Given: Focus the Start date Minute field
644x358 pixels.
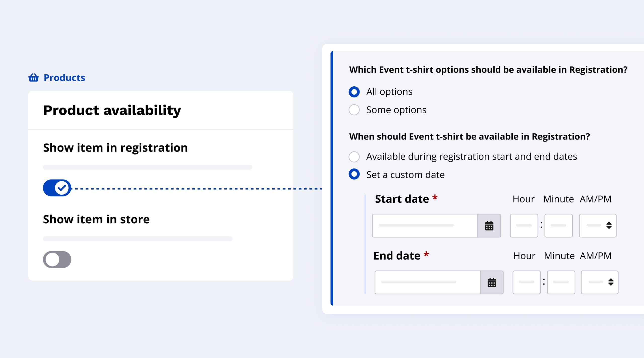Looking at the screenshot, I should pos(558,226).
